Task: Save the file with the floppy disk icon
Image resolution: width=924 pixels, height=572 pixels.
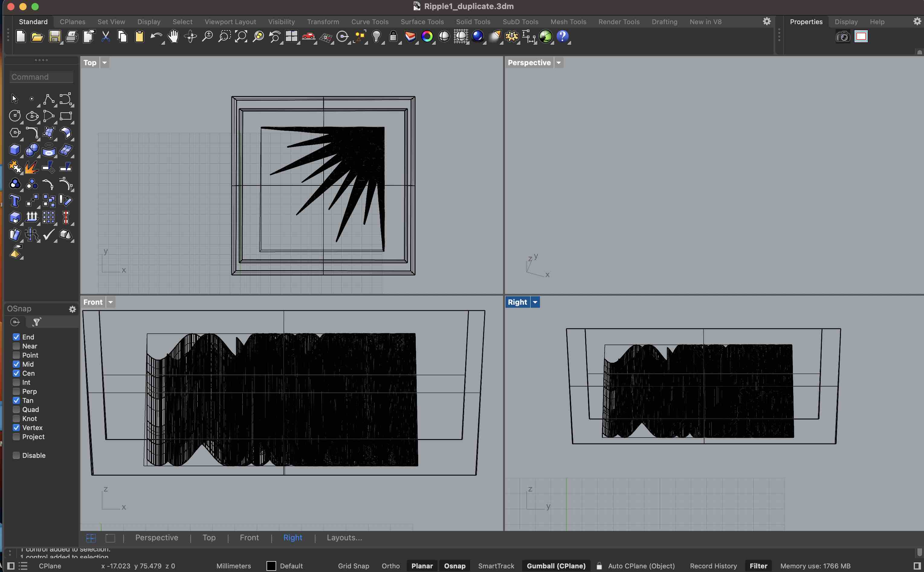Action: [x=55, y=37]
